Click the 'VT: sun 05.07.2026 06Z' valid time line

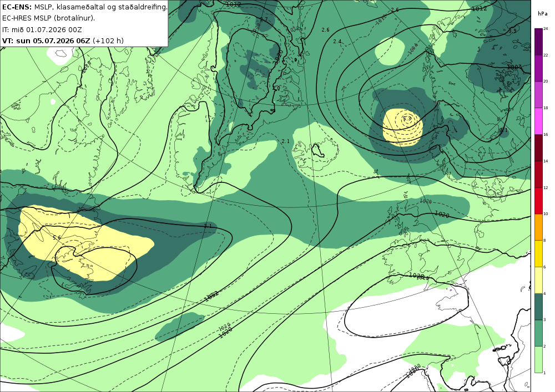click(x=46, y=40)
